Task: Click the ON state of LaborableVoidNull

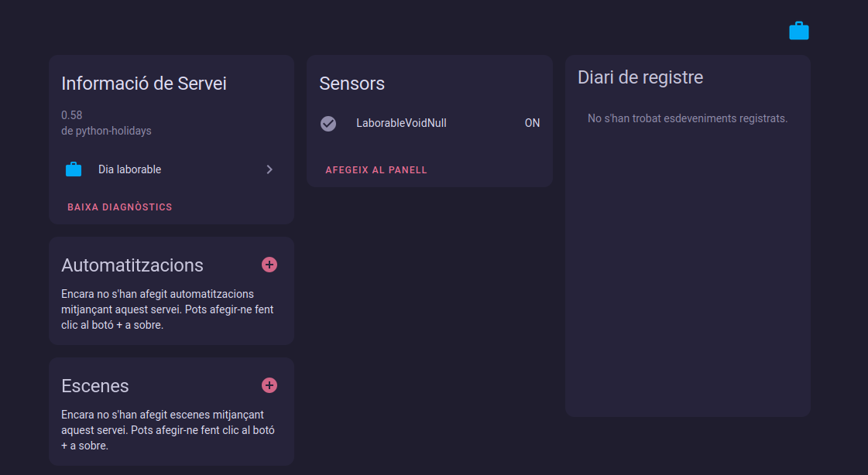Action: pos(532,123)
